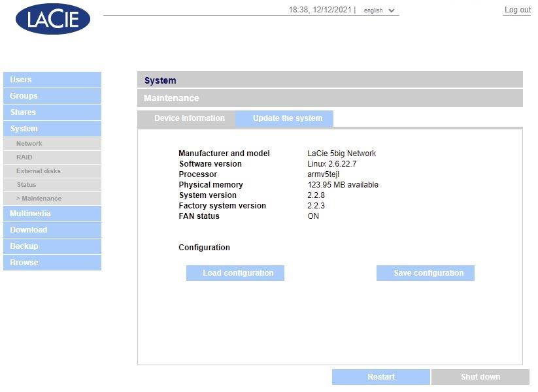Open the Download menu
Screen dimensions: 538x392
pyautogui.click(x=52, y=230)
